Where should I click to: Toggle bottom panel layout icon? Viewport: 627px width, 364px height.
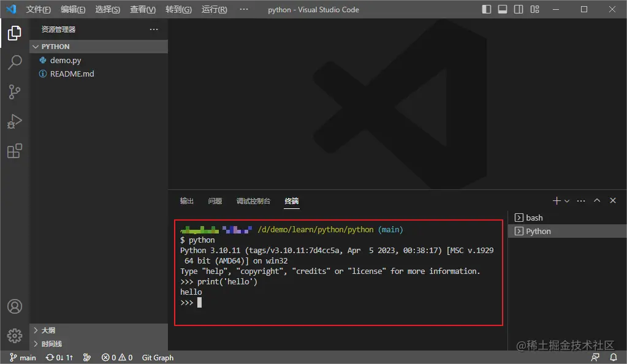click(x=503, y=9)
